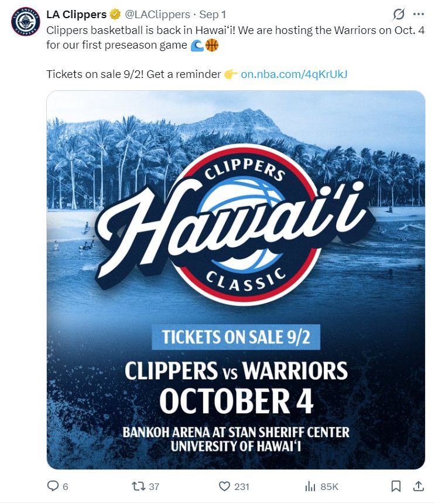435x504 pixels.
Task: Click the gold verified badge
Action: click(115, 14)
